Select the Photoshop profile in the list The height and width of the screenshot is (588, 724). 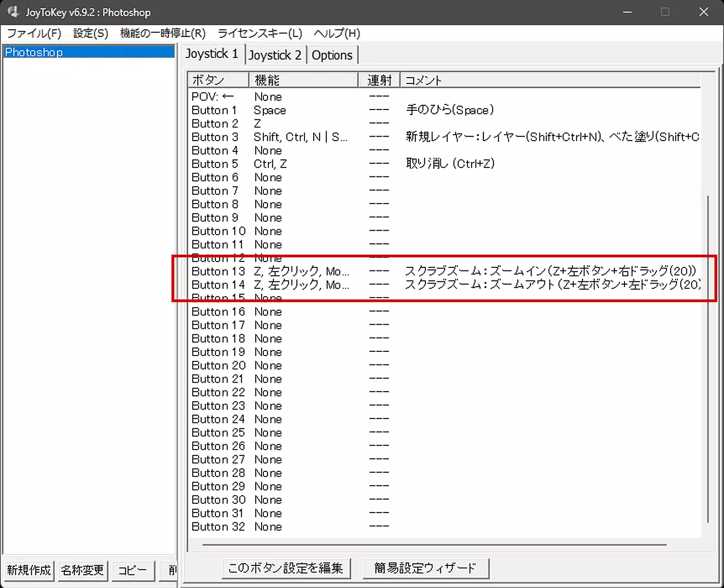tap(89, 52)
